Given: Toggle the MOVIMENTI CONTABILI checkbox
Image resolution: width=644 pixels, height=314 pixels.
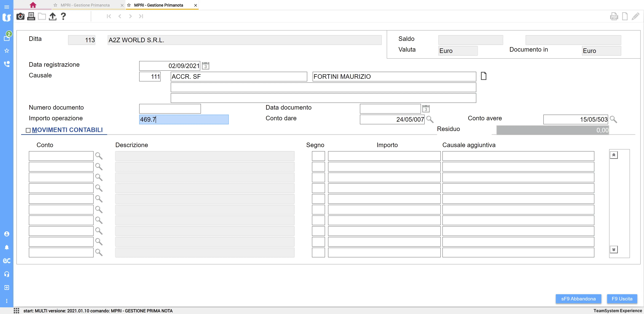Looking at the screenshot, I should pyautogui.click(x=28, y=130).
